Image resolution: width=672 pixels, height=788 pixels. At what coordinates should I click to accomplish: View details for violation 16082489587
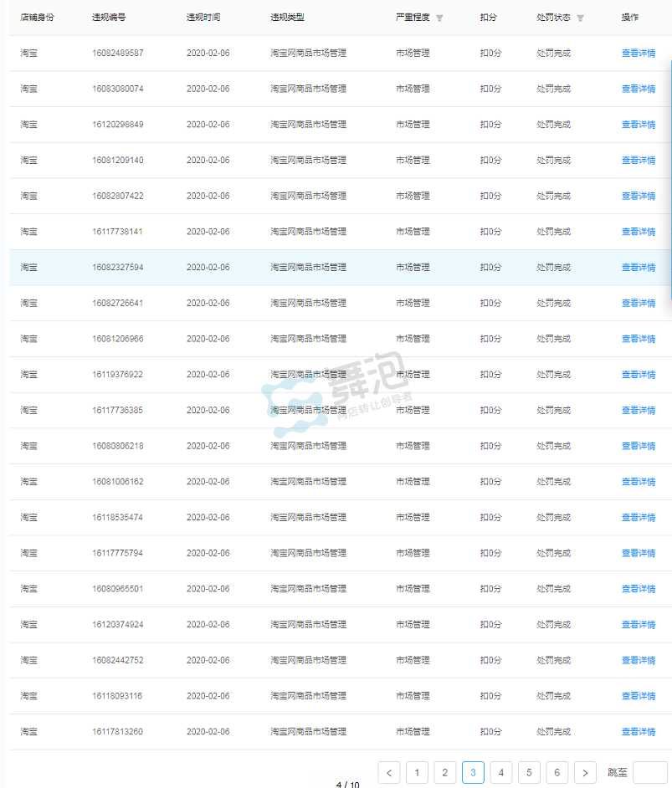(x=638, y=54)
